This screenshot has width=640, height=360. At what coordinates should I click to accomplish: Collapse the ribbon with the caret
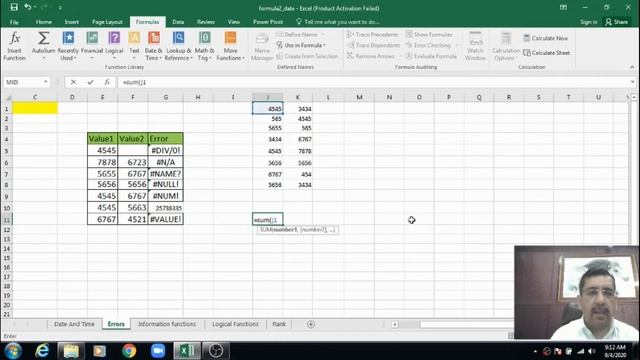pyautogui.click(x=632, y=67)
